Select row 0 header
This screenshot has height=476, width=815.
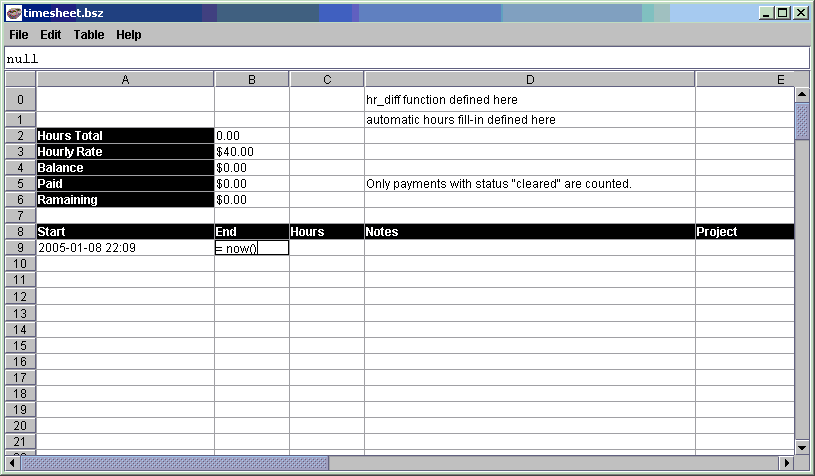(20, 99)
